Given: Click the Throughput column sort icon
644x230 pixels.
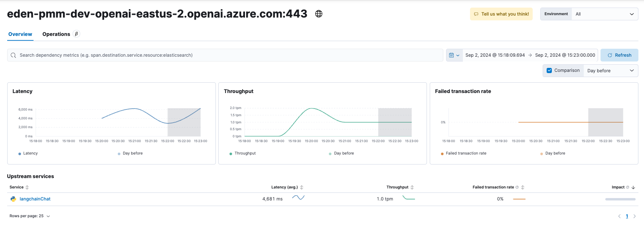Looking at the screenshot, I should (x=412, y=187).
